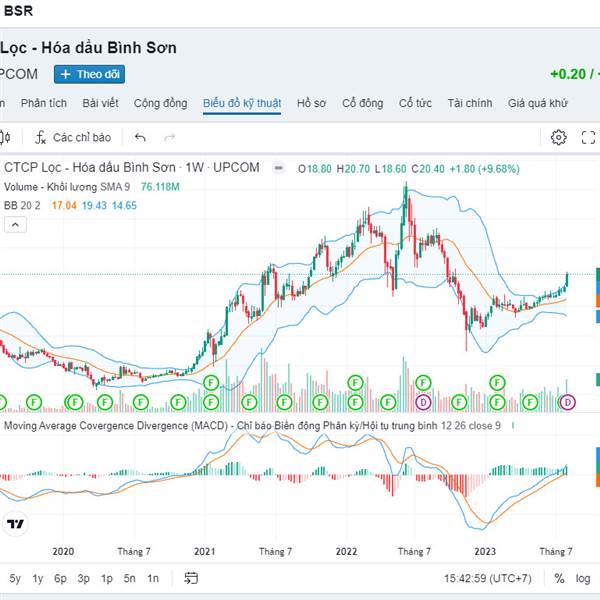
Task: Click the purple D dividend marker near Tháng 7 2023
Action: click(x=567, y=402)
